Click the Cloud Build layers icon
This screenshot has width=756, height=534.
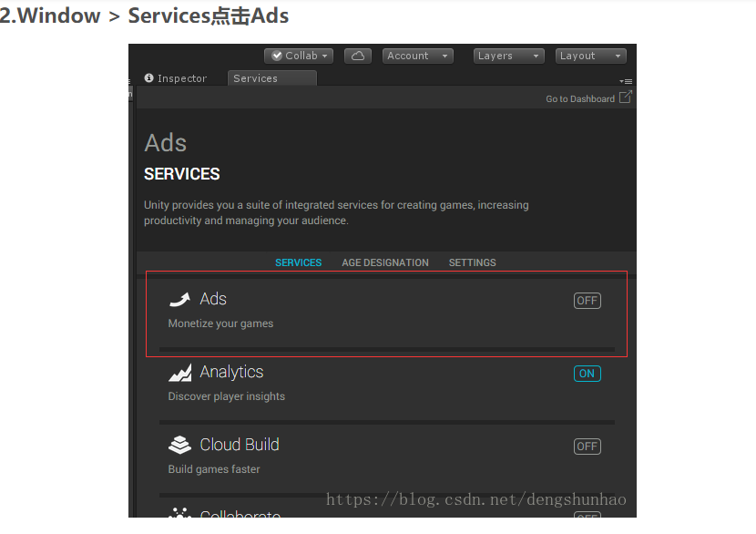coord(179,446)
